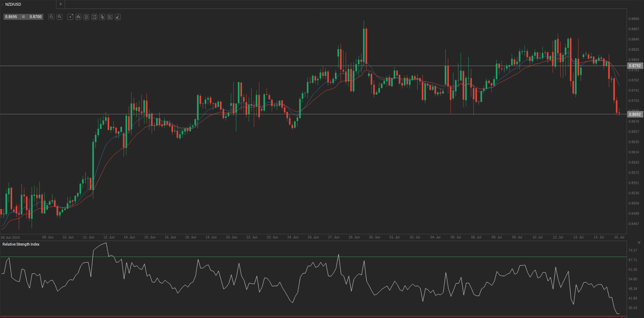Open the 4H timeframe selector
The width and height of the screenshot is (644, 318).
[x=70, y=17]
